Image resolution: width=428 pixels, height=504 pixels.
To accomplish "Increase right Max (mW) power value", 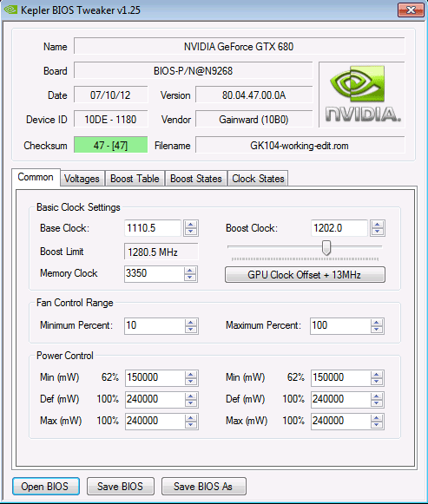I will coord(377,418).
